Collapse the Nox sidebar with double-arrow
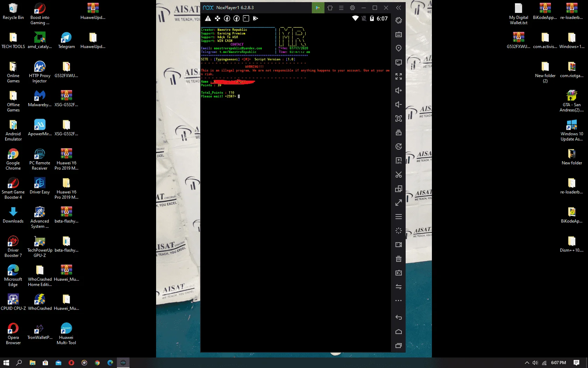588x368 pixels. click(x=398, y=8)
